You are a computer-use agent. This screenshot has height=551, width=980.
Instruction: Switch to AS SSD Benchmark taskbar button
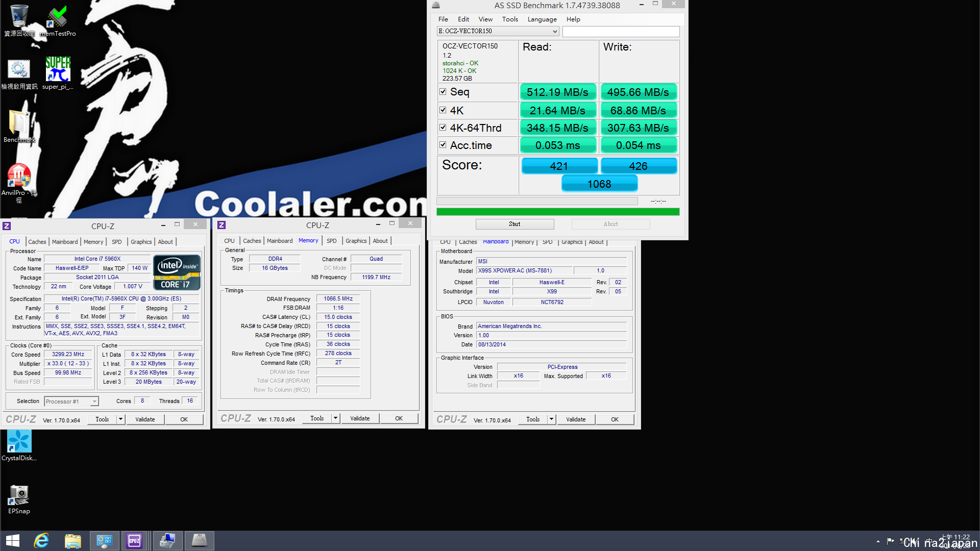199,541
